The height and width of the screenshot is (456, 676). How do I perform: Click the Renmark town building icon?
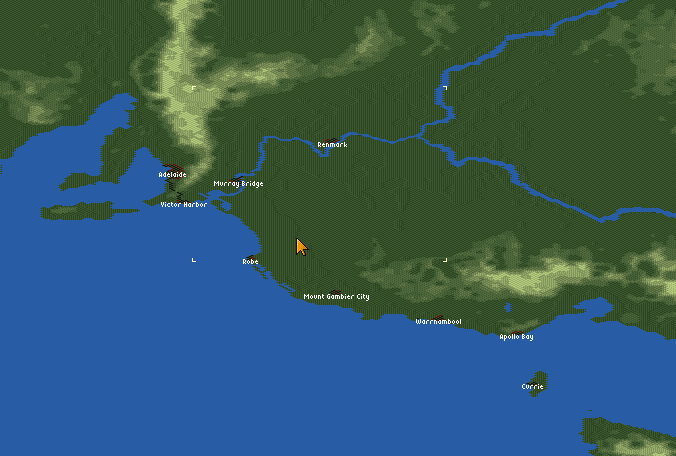[332, 139]
